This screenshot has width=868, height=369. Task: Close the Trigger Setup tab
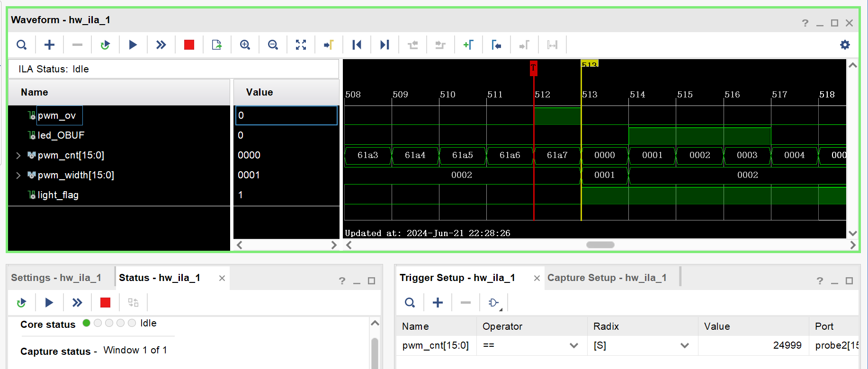coord(537,278)
